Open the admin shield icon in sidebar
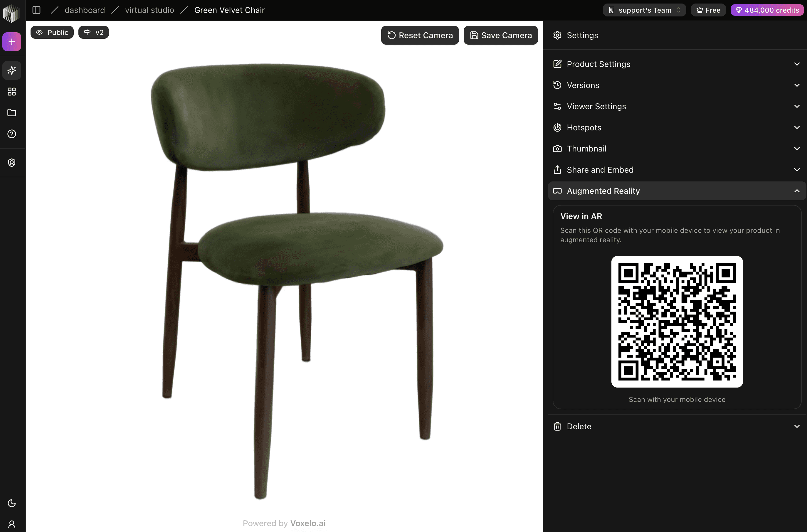This screenshot has height=532, width=807. coord(11,163)
